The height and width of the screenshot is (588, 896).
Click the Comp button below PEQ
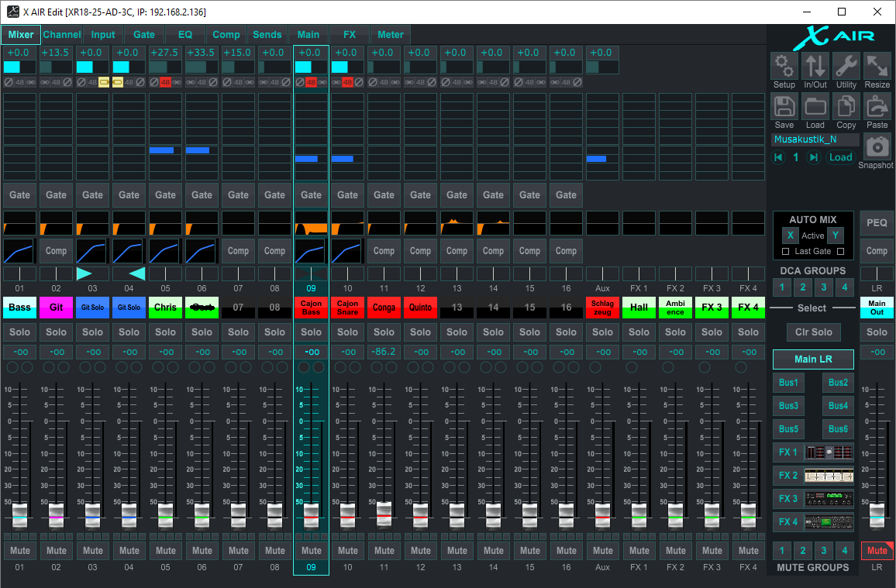click(877, 250)
